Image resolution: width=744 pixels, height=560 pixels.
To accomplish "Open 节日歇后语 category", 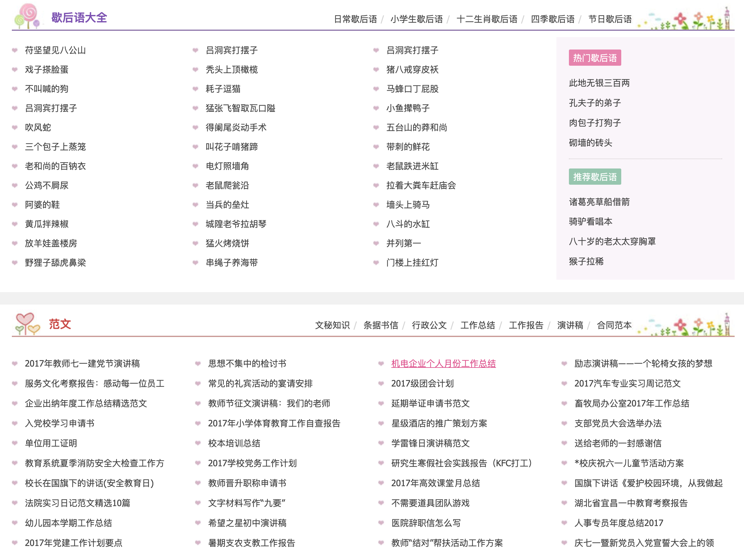I will [x=610, y=19].
